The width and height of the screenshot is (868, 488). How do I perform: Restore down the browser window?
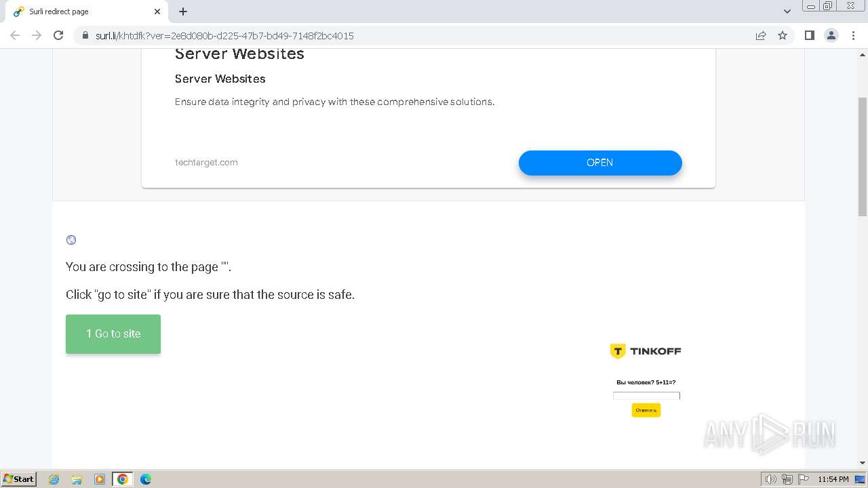(x=828, y=5)
